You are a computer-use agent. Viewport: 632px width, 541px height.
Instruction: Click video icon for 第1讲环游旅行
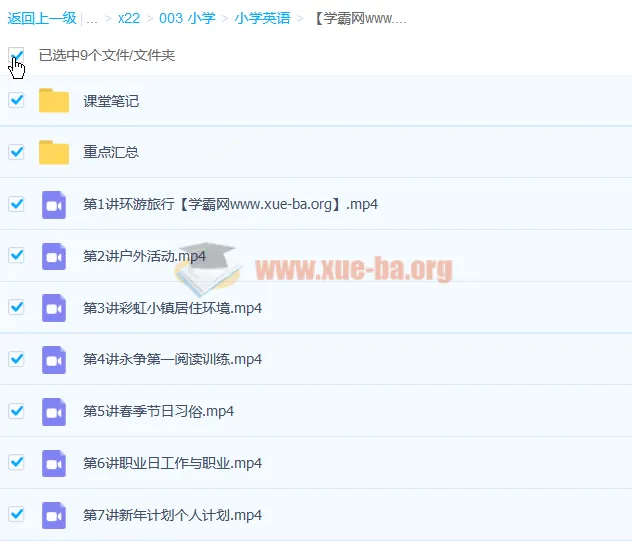point(54,204)
